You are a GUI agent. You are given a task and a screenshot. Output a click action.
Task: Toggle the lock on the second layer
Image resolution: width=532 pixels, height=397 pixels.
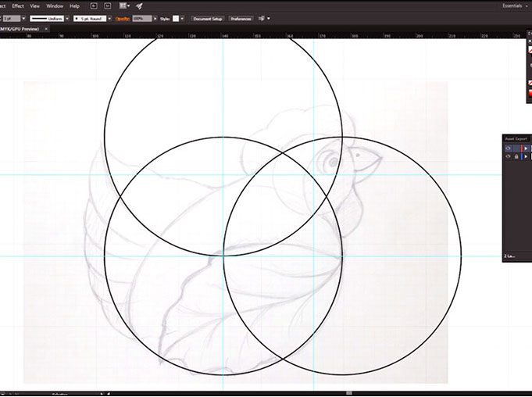point(516,156)
